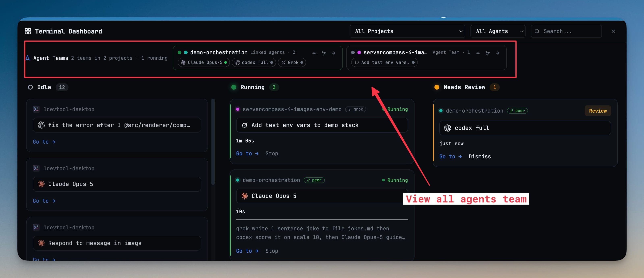Click the focus crosshair icon on demo-orchestration team
Screen dimensions: 644x278
pos(314,53)
